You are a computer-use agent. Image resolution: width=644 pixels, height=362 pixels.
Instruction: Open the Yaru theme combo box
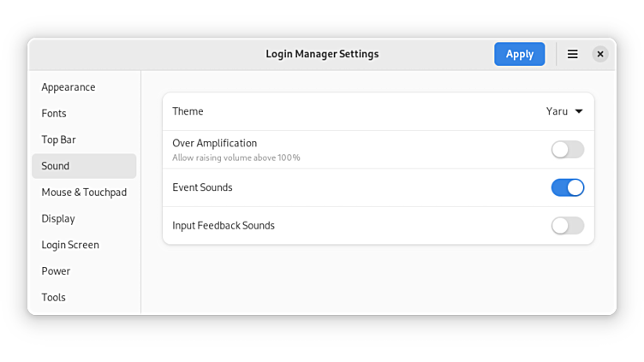[564, 111]
